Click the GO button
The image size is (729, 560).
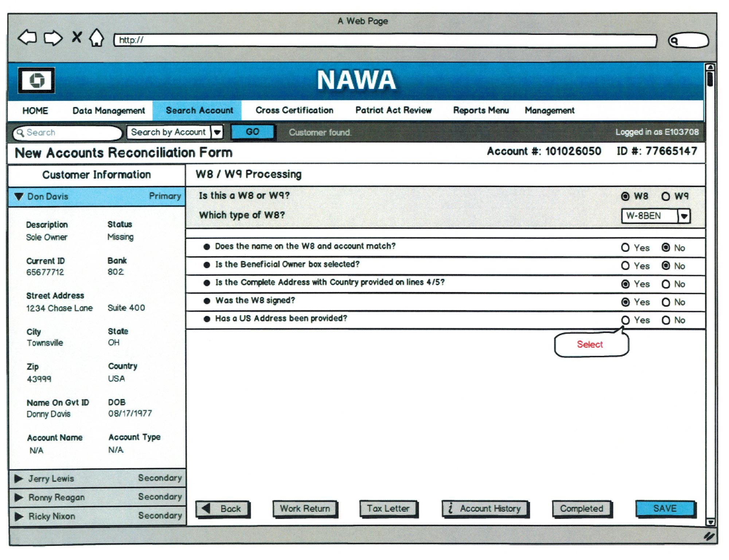253,132
